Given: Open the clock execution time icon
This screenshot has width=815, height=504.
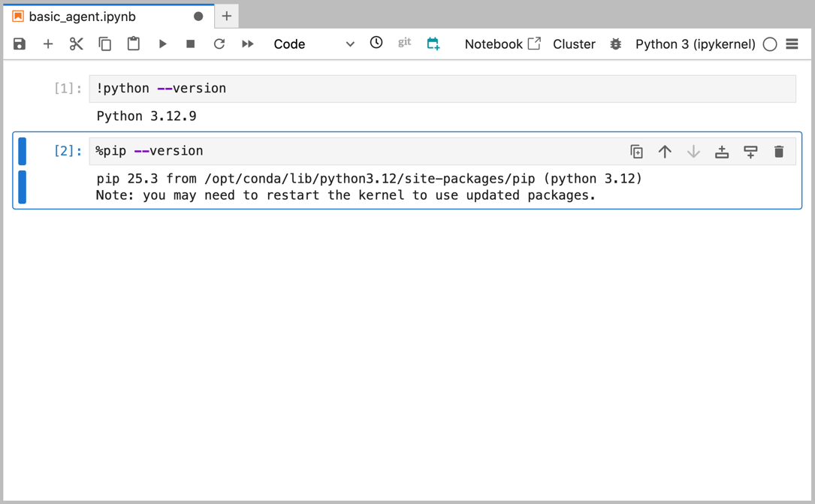Looking at the screenshot, I should (376, 43).
